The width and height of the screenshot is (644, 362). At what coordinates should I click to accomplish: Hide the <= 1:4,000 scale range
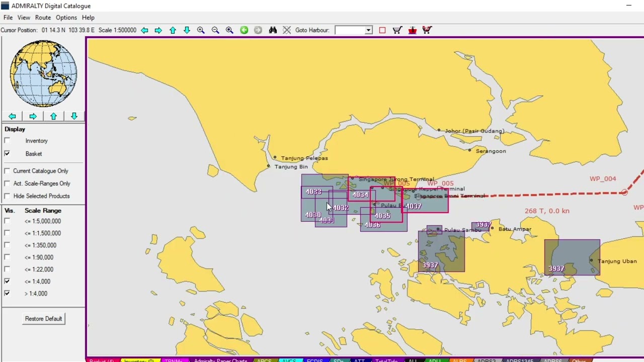coord(7,281)
